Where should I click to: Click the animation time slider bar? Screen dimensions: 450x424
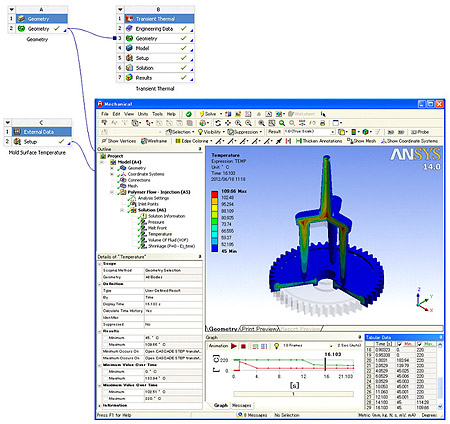(293, 394)
